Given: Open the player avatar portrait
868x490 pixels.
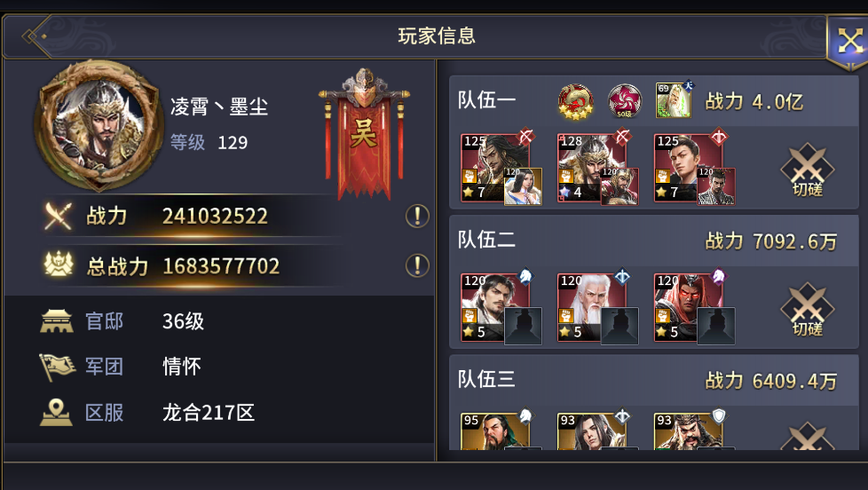Looking at the screenshot, I should click(x=99, y=125).
